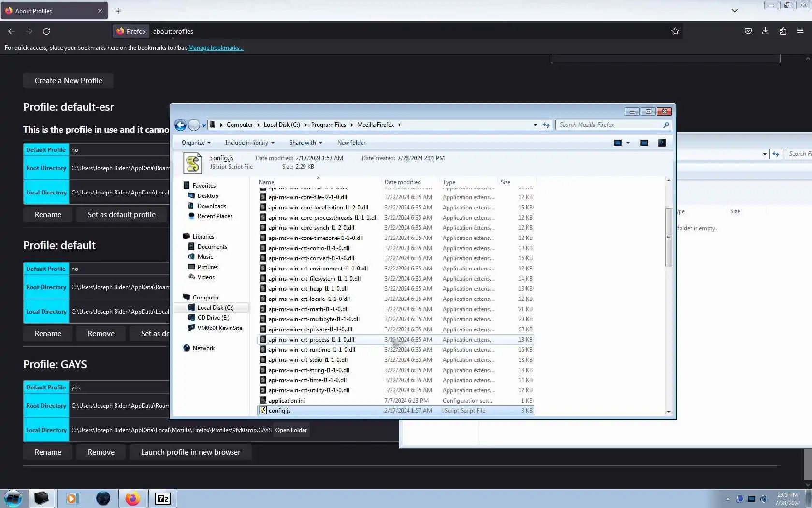The width and height of the screenshot is (812, 508).
Task: Go back in Firefox navigation
Action: click(x=12, y=31)
